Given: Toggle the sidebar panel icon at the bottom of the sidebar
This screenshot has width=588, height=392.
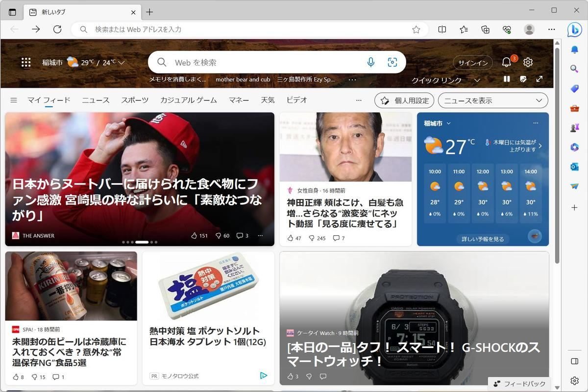Looking at the screenshot, I should (x=574, y=361).
